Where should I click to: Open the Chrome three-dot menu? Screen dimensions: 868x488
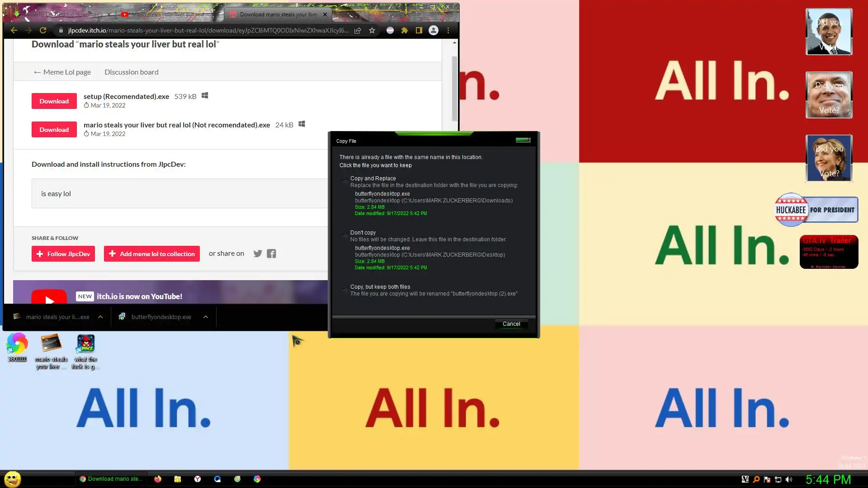pos(448,30)
